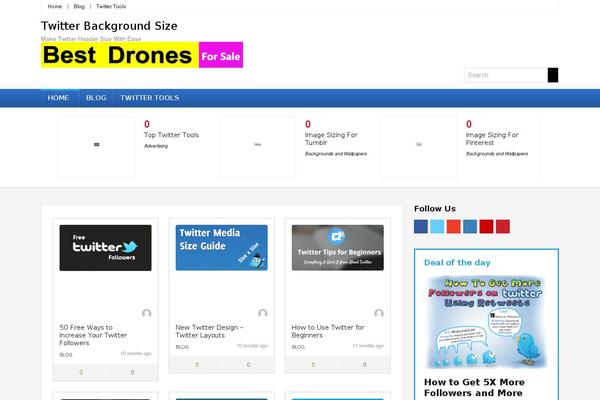Open the Deal of the day retweets image
Screen dimensions: 600x400
point(486,322)
